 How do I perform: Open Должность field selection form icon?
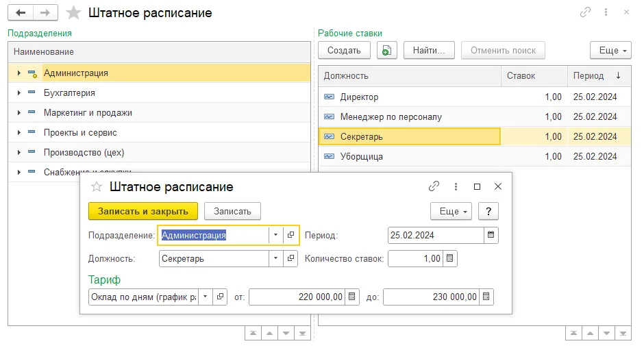290,258
